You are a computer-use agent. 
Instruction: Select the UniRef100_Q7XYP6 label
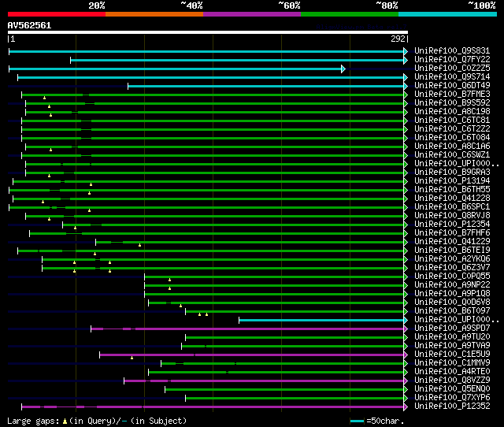pyautogui.click(x=452, y=398)
